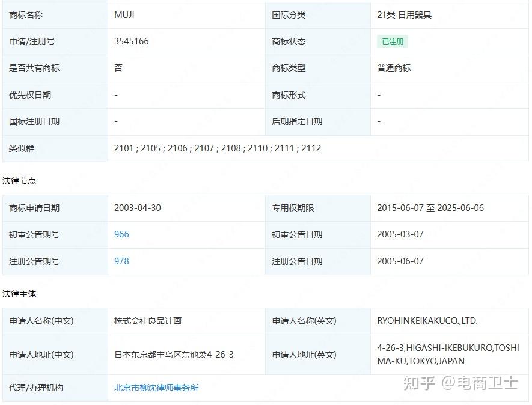Select trademark name value MUJI
This screenshot has width=532, height=405.
(x=124, y=15)
